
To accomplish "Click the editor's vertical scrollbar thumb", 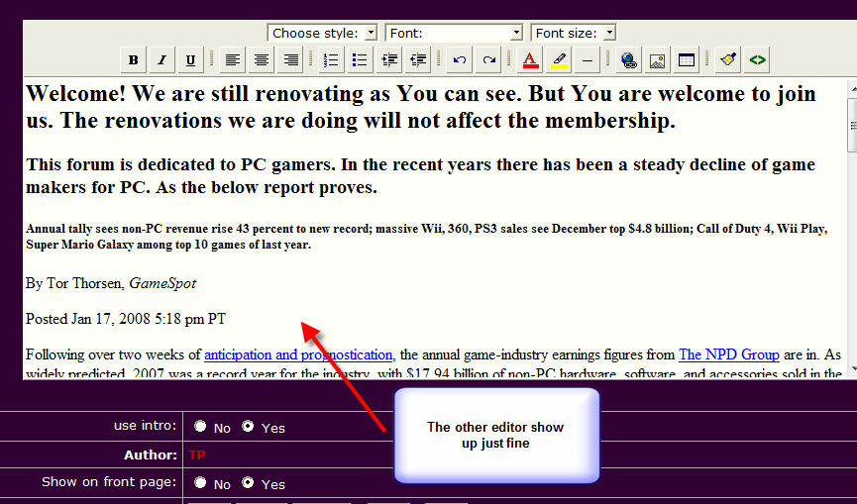I will click(851, 124).
